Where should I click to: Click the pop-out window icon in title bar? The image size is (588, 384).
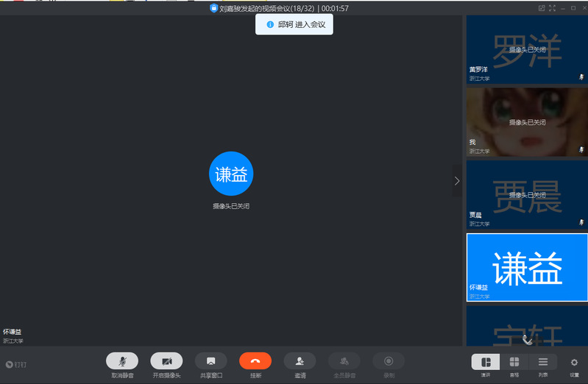point(542,8)
